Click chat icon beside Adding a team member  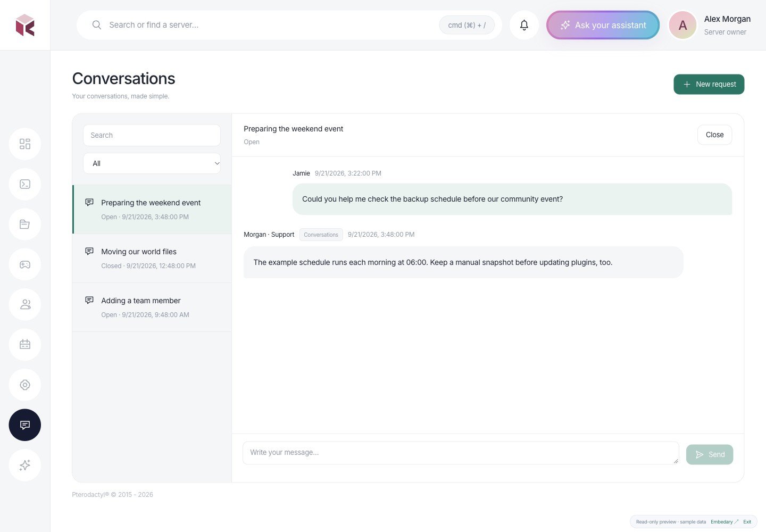pyautogui.click(x=89, y=300)
